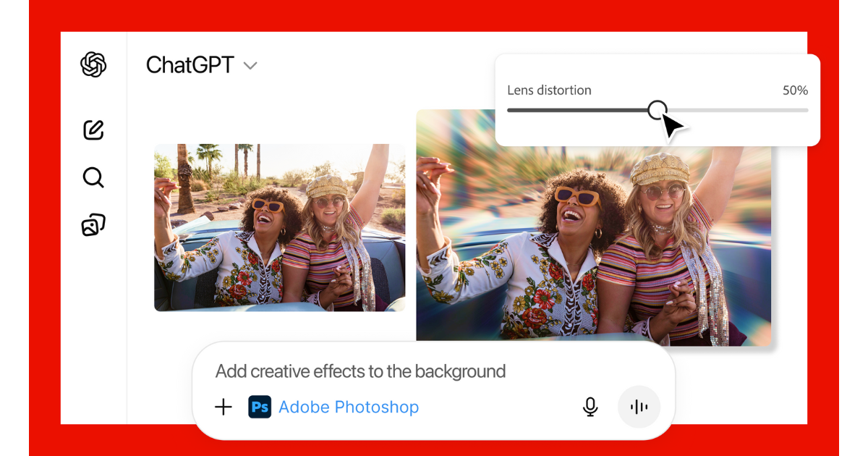The width and height of the screenshot is (868, 456).
Task: Click the Adobe Photoshop link in the prompt bar
Action: 349,407
